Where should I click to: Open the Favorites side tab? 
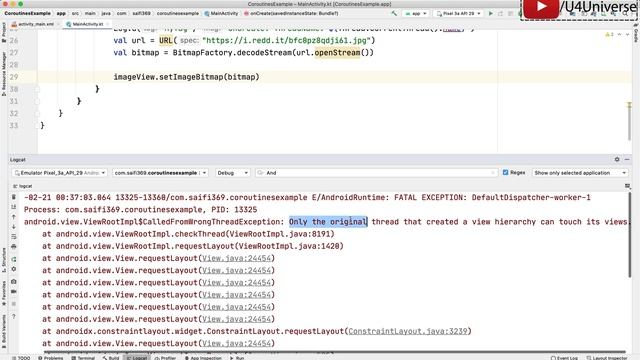[4, 293]
